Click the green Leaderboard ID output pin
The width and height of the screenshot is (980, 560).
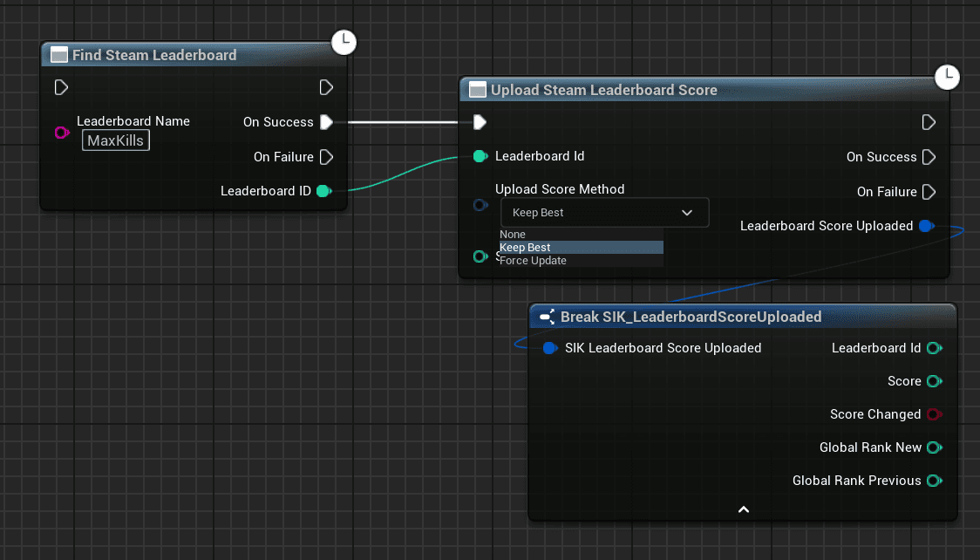323,191
